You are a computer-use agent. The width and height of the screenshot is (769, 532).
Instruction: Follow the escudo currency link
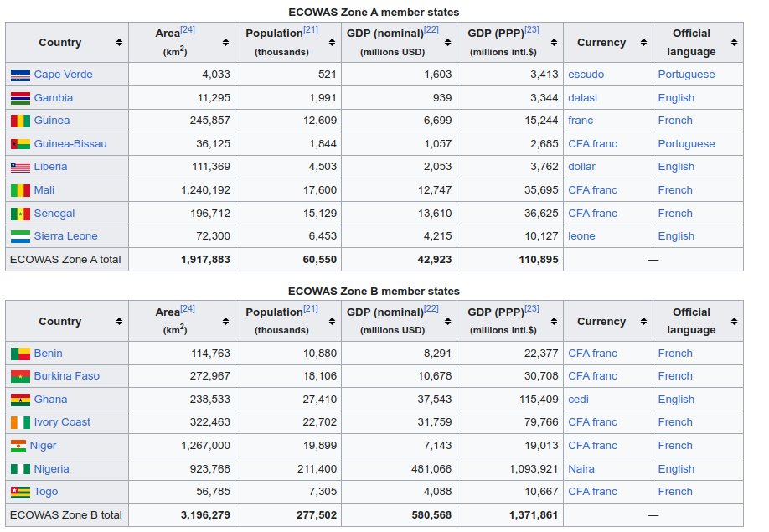(586, 75)
